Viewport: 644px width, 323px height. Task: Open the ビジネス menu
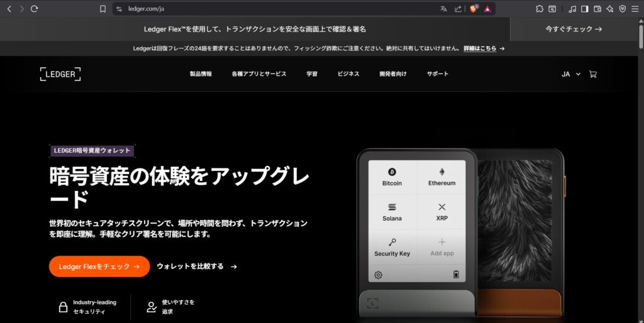[x=348, y=74]
